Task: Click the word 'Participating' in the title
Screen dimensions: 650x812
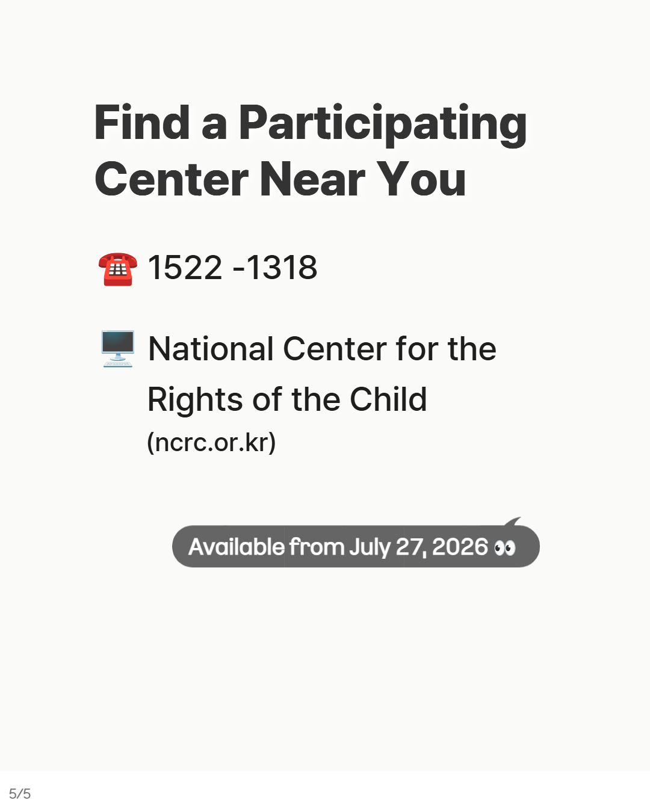Action: pos(383,124)
